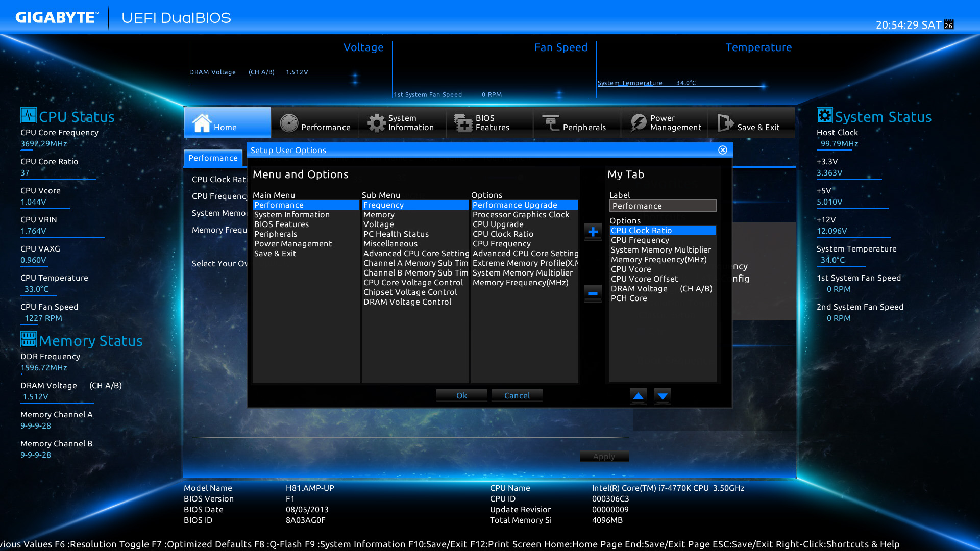Open the Peripherals tab
Image resolution: width=980 pixels, height=551 pixels.
click(577, 122)
